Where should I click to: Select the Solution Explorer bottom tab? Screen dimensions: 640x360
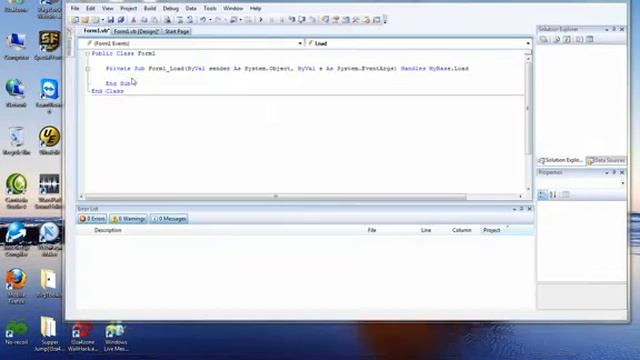pyautogui.click(x=561, y=160)
